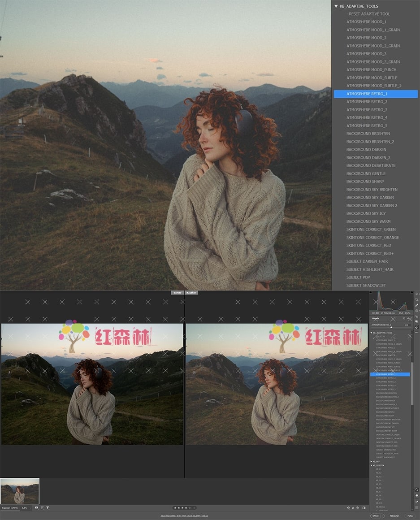Select the Hand tool
The width and height of the screenshot is (420, 520).
point(417,495)
